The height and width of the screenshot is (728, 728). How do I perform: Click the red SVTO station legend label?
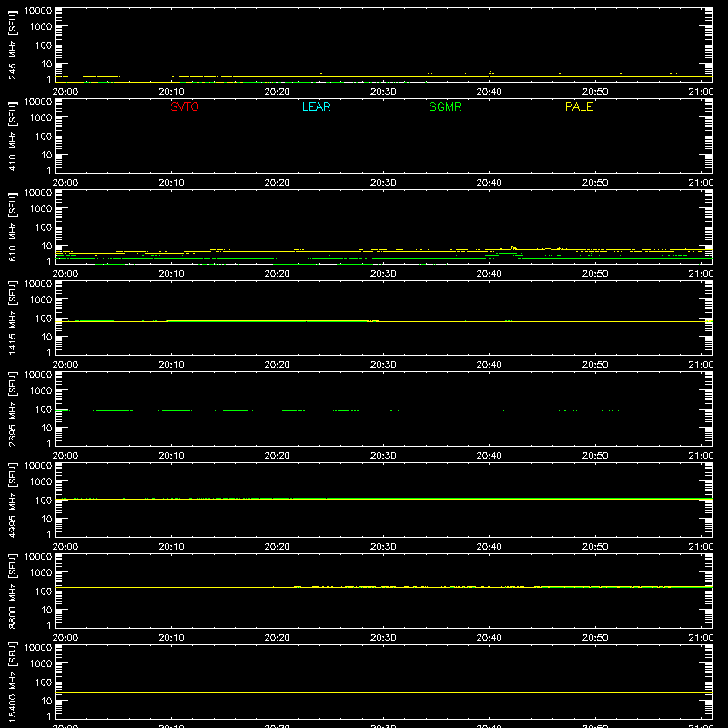[x=185, y=106]
